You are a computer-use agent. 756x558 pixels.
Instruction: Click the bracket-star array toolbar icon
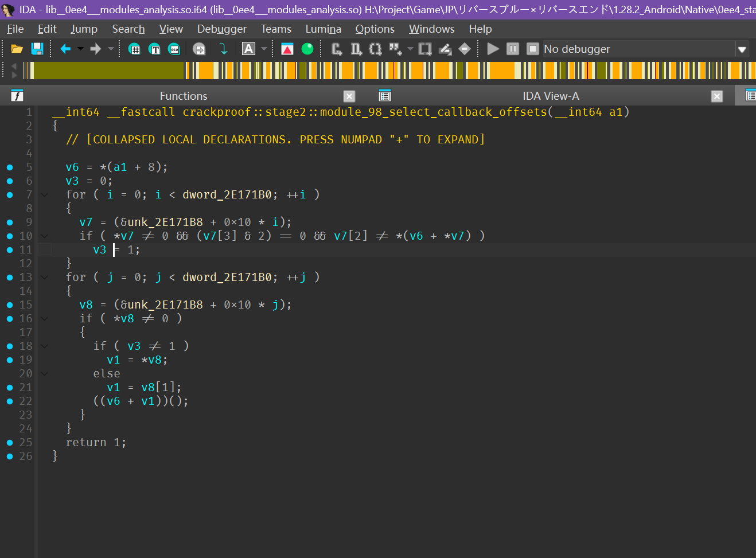pyautogui.click(x=375, y=49)
